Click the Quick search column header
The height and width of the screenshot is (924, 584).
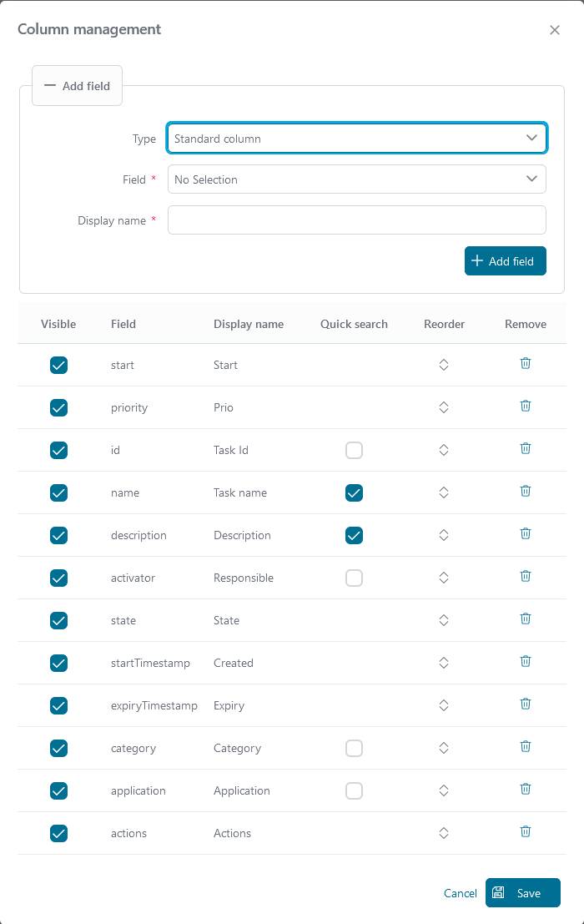(x=354, y=324)
